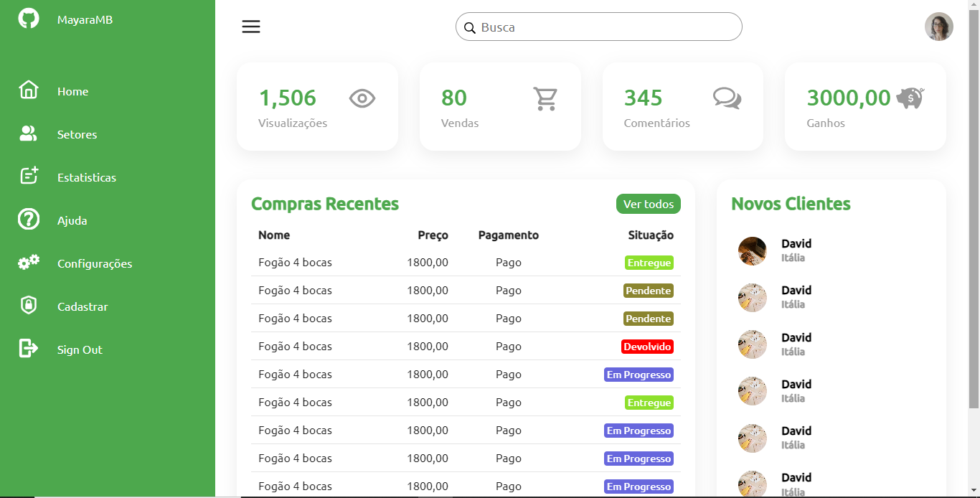Click inside the Busca search field
This screenshot has height=498, width=980.
pos(598,27)
